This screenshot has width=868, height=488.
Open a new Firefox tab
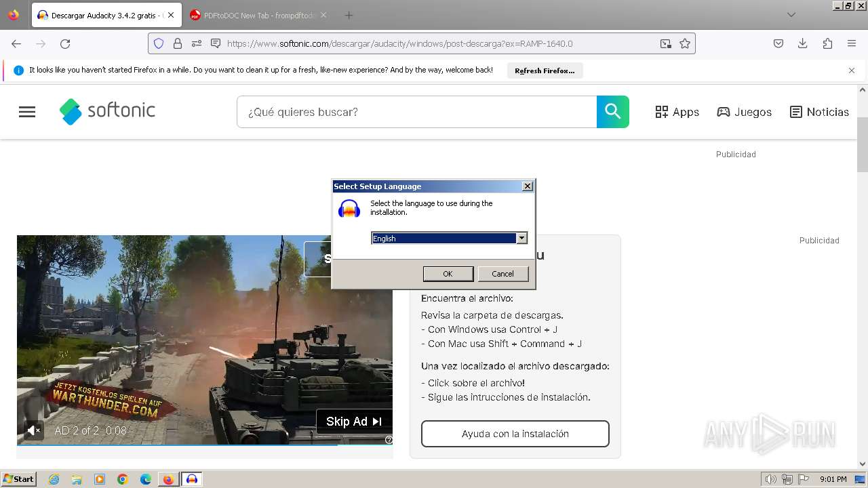click(x=349, y=15)
